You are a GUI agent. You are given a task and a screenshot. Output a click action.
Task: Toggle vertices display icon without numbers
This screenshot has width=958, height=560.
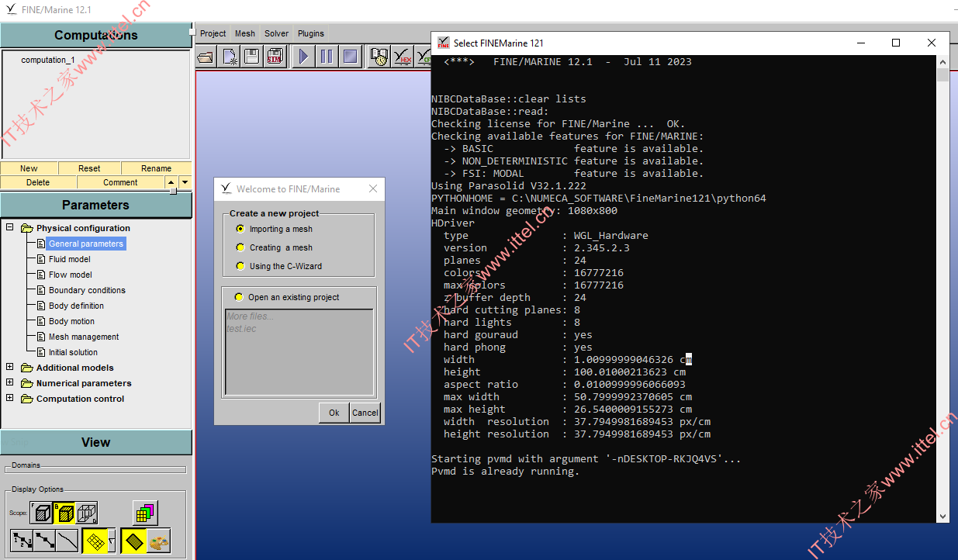(x=44, y=541)
